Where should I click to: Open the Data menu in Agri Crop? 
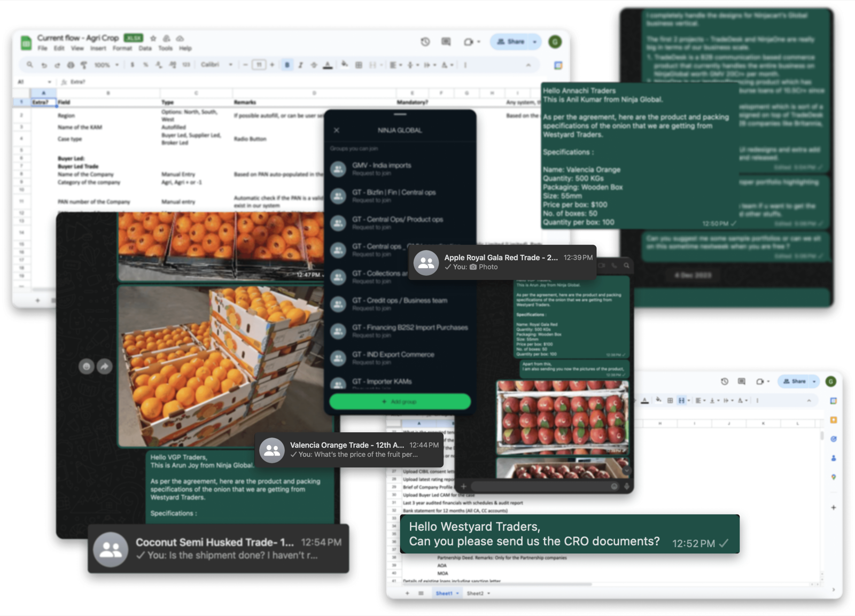pos(145,49)
